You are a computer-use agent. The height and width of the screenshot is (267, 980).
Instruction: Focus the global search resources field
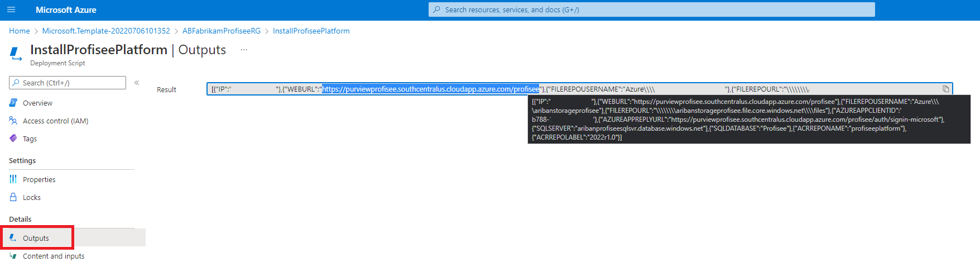651,9
